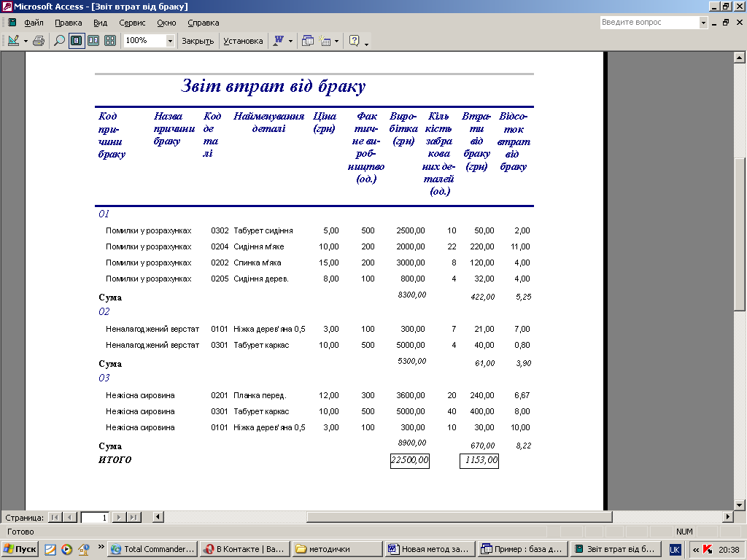
Task: Click the Закрыть button
Action: 198,41
